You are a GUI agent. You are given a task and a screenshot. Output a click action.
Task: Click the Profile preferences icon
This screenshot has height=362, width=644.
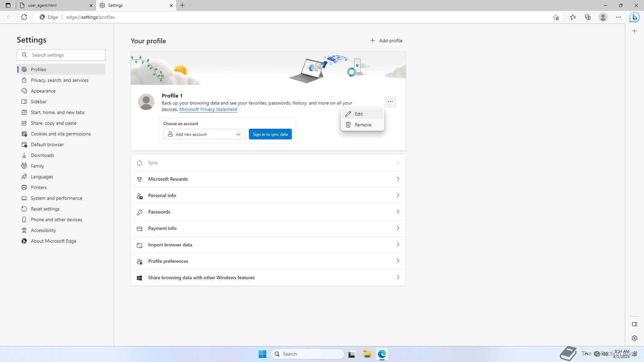(x=140, y=261)
